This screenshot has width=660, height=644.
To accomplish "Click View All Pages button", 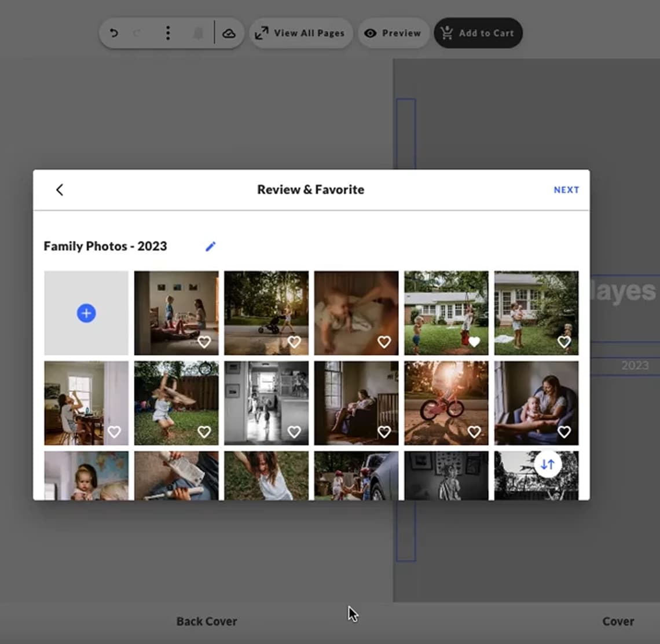I will pyautogui.click(x=300, y=33).
